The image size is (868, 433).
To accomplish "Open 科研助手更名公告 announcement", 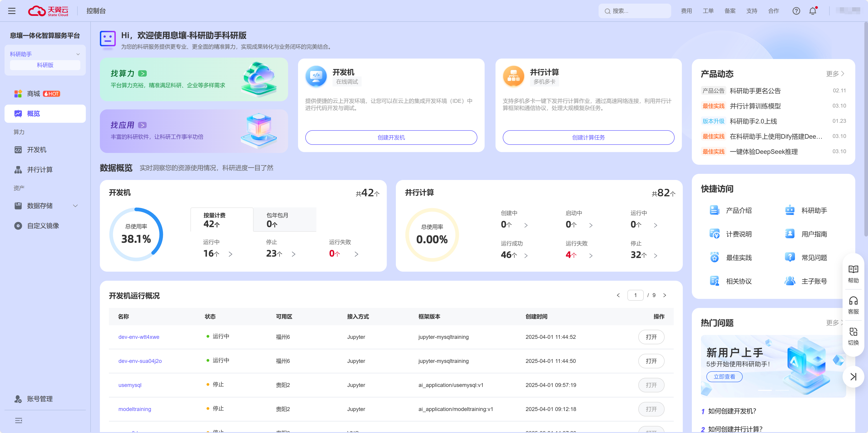I will point(755,91).
